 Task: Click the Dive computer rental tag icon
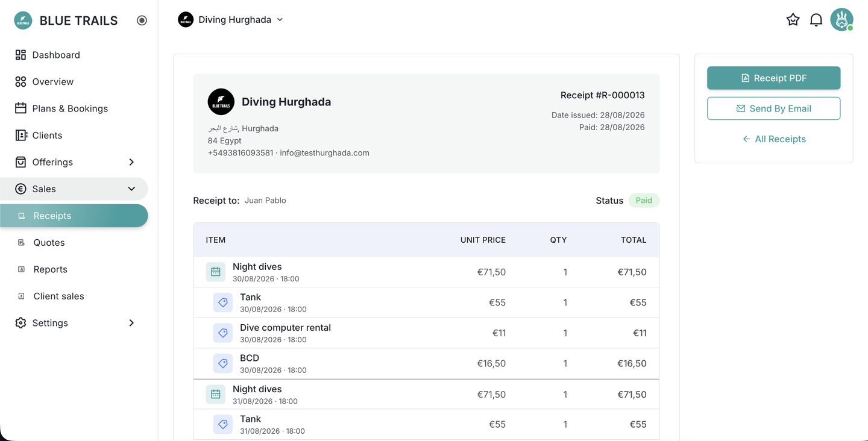point(223,333)
